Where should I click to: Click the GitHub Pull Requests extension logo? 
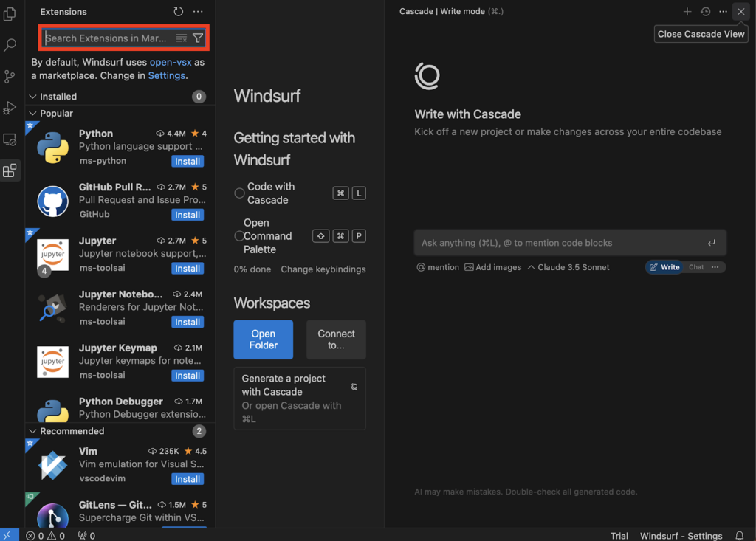click(52, 201)
